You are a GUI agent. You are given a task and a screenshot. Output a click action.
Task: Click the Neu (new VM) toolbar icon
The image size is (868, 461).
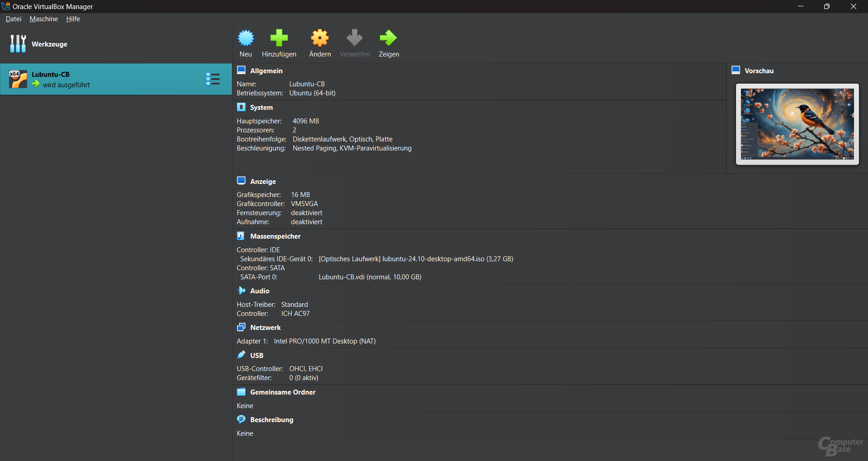click(246, 38)
